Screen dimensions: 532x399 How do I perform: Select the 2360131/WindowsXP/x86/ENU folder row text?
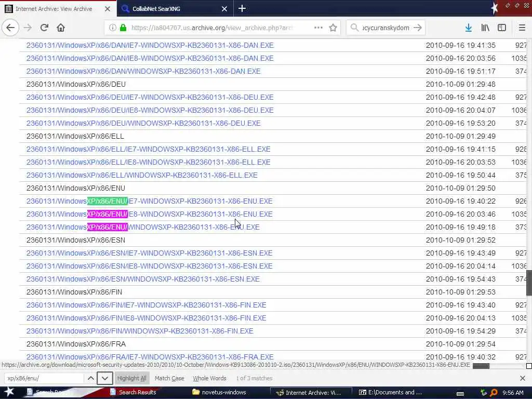[x=76, y=188]
